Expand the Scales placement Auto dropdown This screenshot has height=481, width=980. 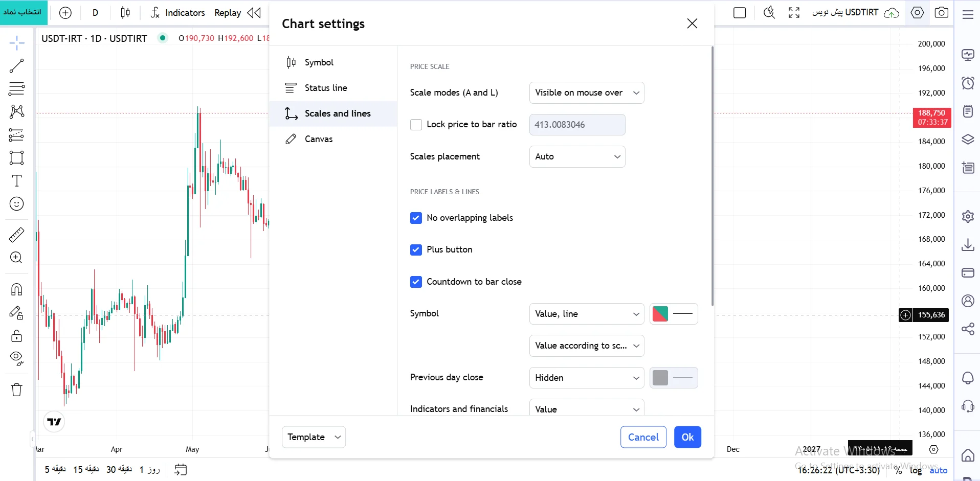point(577,157)
